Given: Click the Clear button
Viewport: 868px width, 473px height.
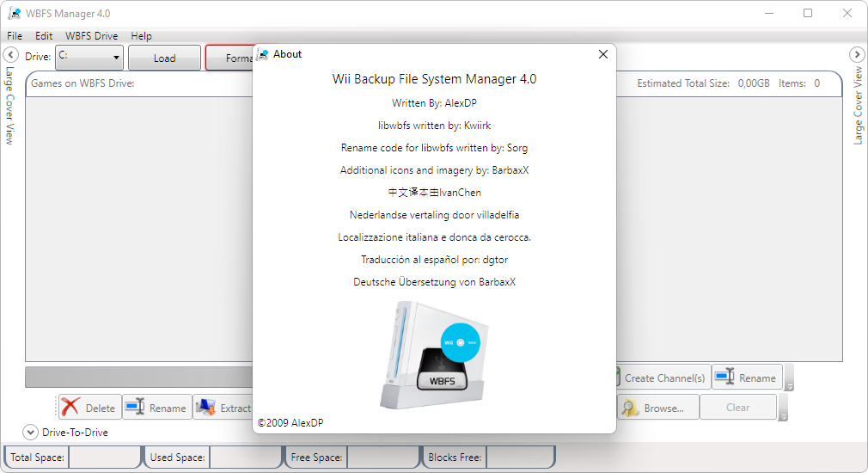Looking at the screenshot, I should click(x=737, y=408).
